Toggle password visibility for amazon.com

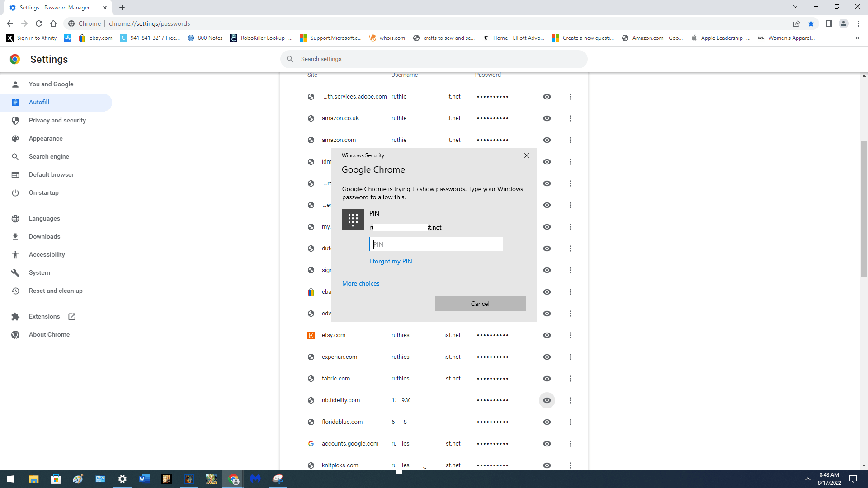547,140
